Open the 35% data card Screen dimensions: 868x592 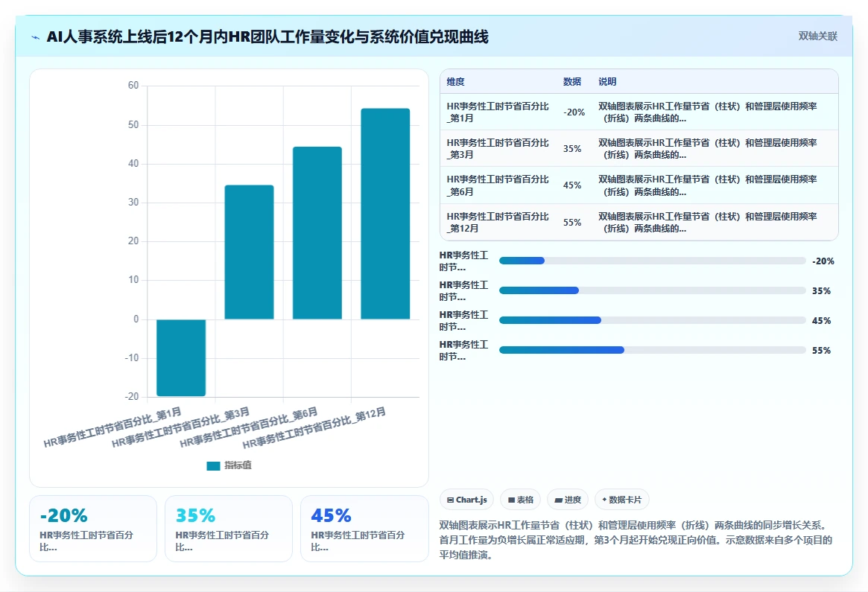coord(229,529)
